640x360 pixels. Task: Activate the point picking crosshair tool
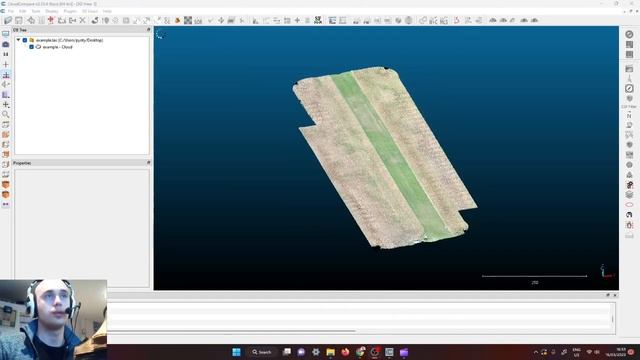pos(31,20)
